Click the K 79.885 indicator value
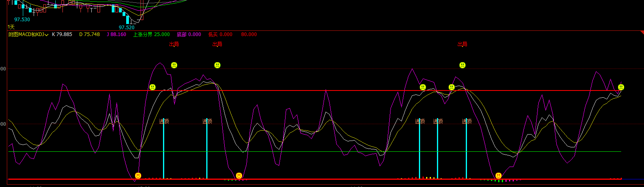 pyautogui.click(x=62, y=34)
